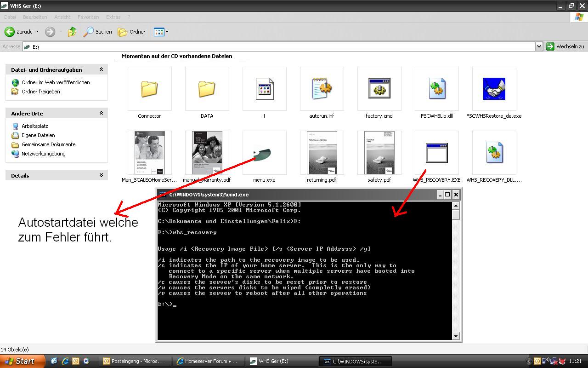
Task: Expand the Details panel
Action: 101,175
